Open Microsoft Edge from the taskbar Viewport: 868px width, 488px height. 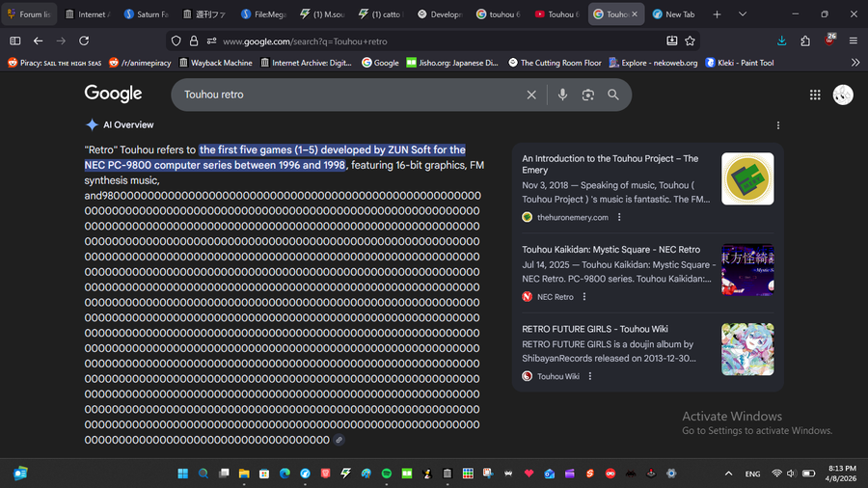[x=285, y=474]
